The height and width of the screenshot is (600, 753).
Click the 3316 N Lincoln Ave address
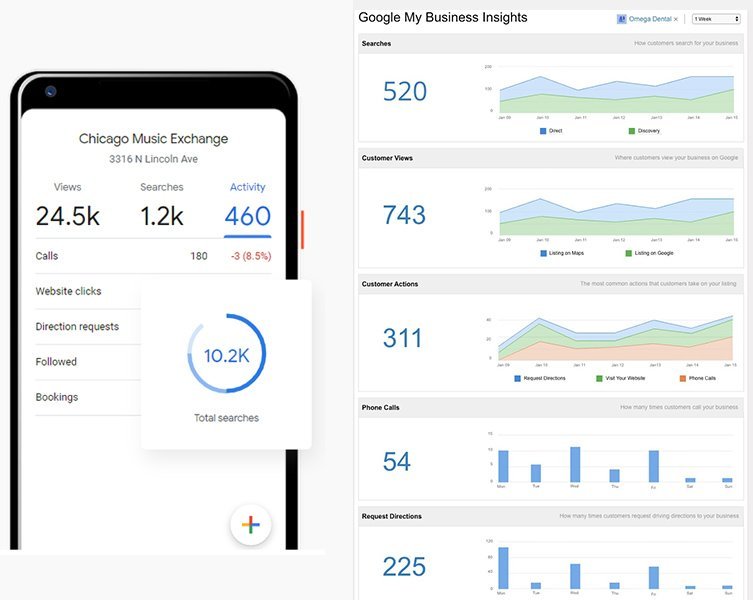[153, 159]
